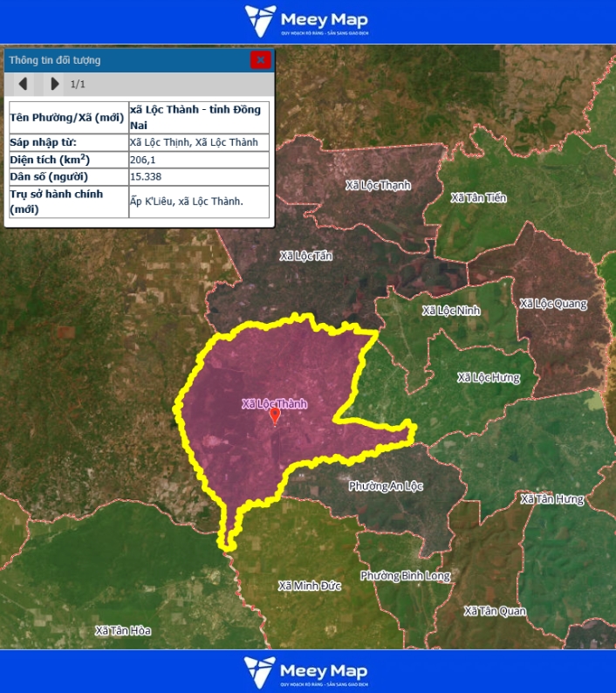Select Xã Tân Quan on the map
Viewport: 616px width, 693px height.
[495, 611]
